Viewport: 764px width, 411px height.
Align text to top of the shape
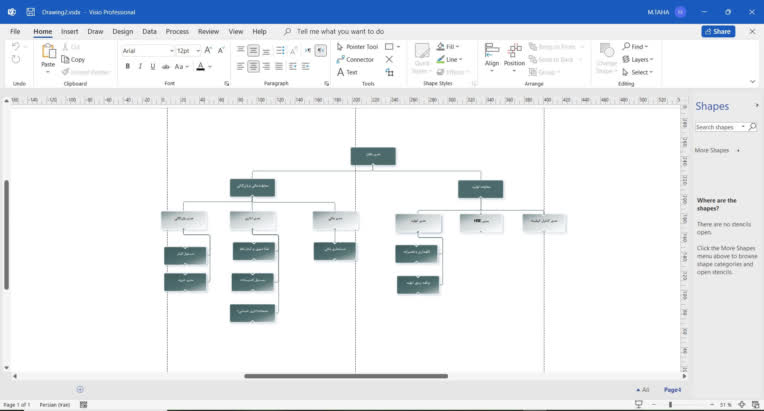(x=241, y=50)
